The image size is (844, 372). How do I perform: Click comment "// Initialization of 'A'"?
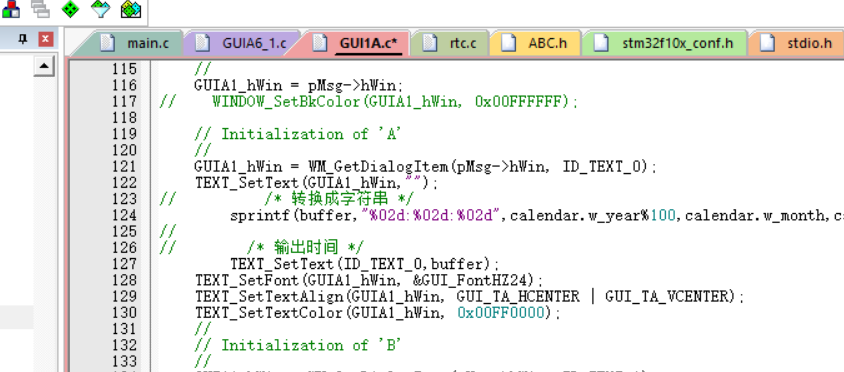299,134
